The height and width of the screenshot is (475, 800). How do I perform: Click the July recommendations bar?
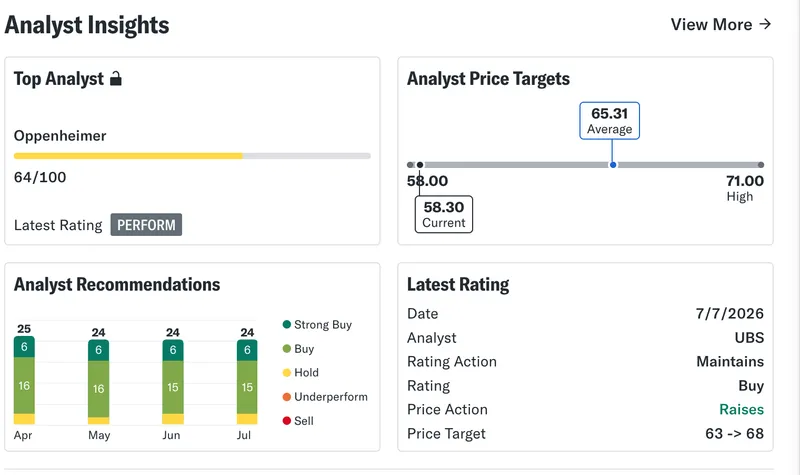click(x=247, y=382)
